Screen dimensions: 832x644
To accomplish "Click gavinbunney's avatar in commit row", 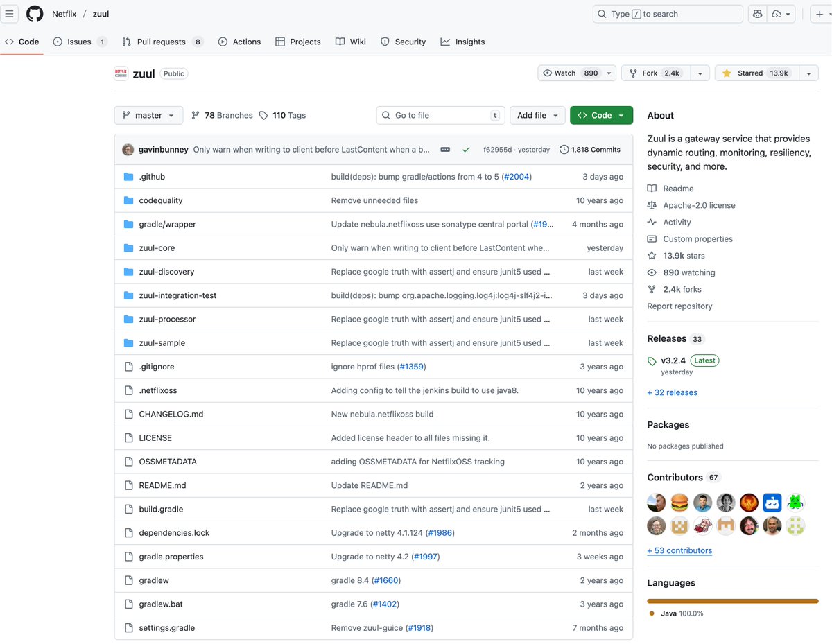I will (128, 150).
